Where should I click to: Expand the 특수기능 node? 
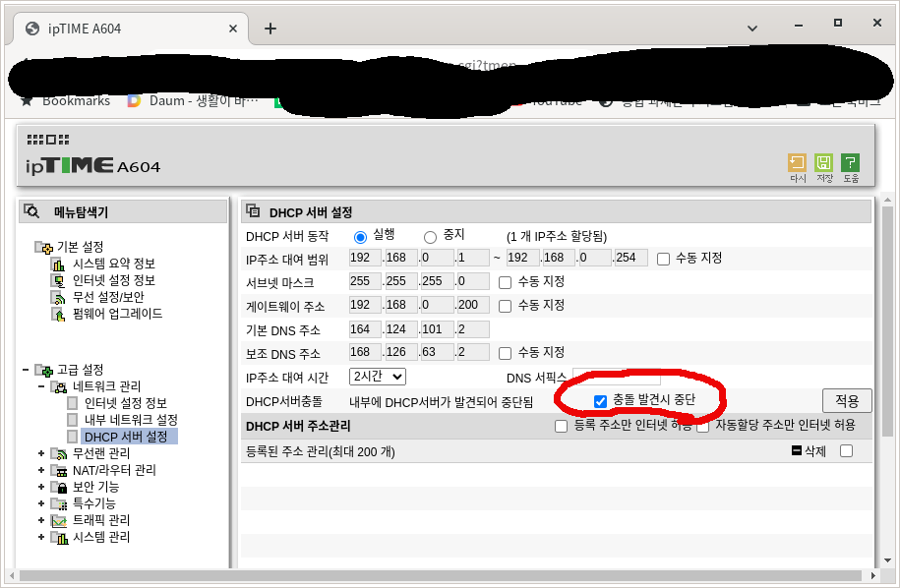click(41, 503)
